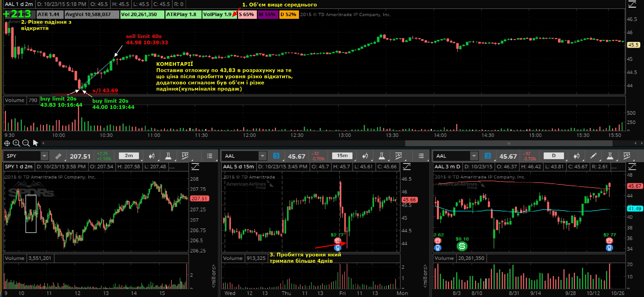Open list menu icon in AAL 15m chart
This screenshot has height=297, width=644.
(421, 156)
